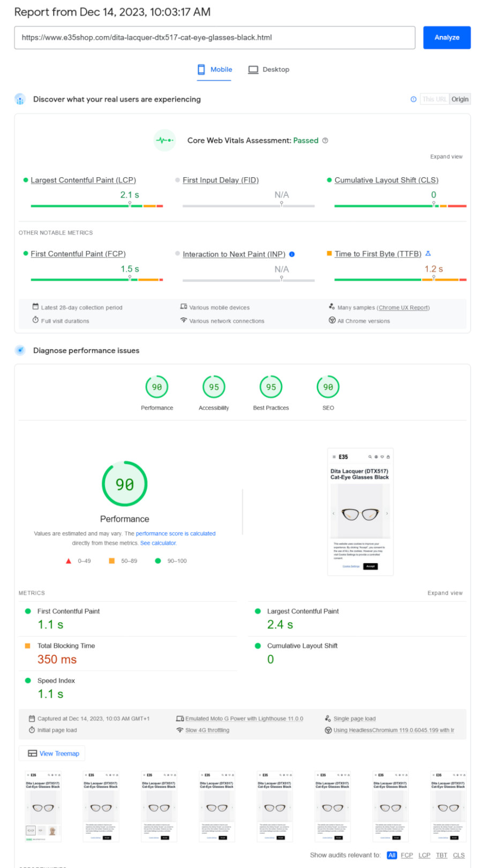Expand view of Core Web Vitals
Image resolution: width=482 pixels, height=868 pixels.
[x=446, y=157]
